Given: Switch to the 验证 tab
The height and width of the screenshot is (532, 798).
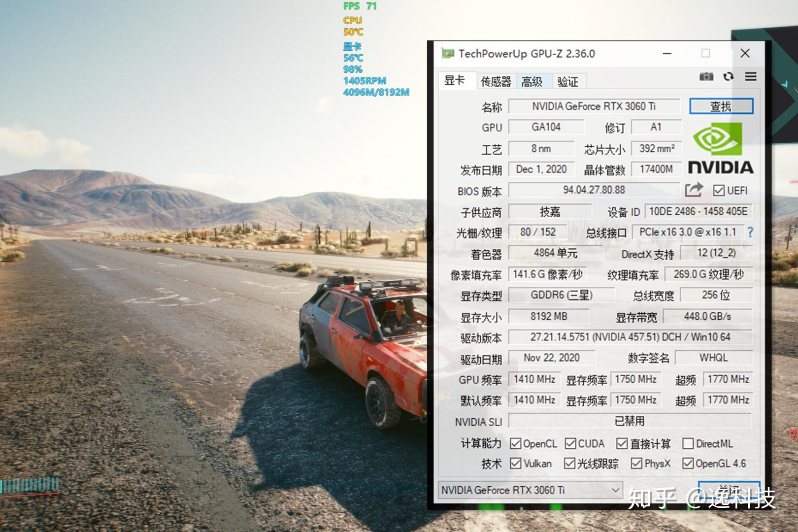Looking at the screenshot, I should (x=569, y=81).
